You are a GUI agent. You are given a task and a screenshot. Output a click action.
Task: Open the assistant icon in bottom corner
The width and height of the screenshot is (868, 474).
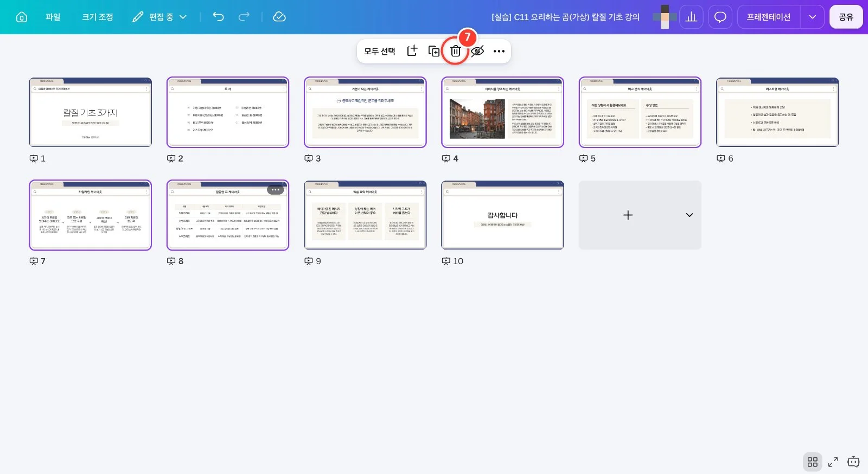coord(853,462)
